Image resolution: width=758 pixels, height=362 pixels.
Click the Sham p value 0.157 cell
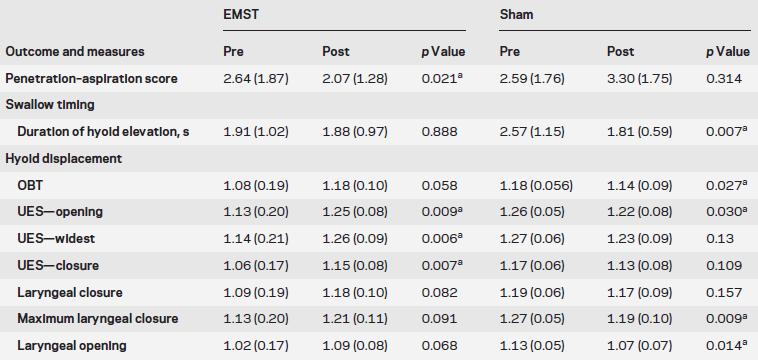tap(724, 292)
